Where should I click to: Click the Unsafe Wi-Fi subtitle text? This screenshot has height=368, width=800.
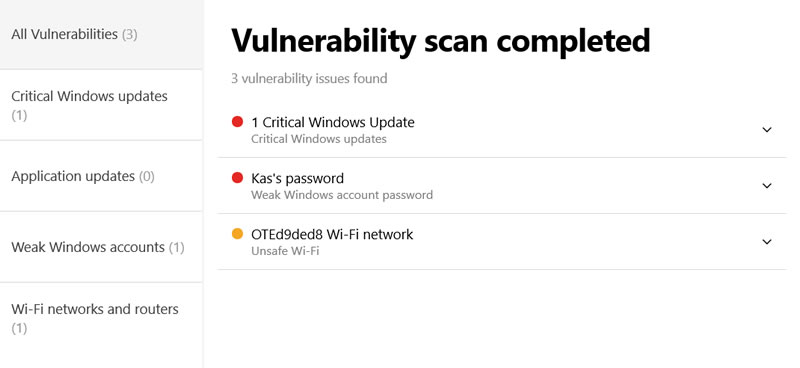(285, 251)
